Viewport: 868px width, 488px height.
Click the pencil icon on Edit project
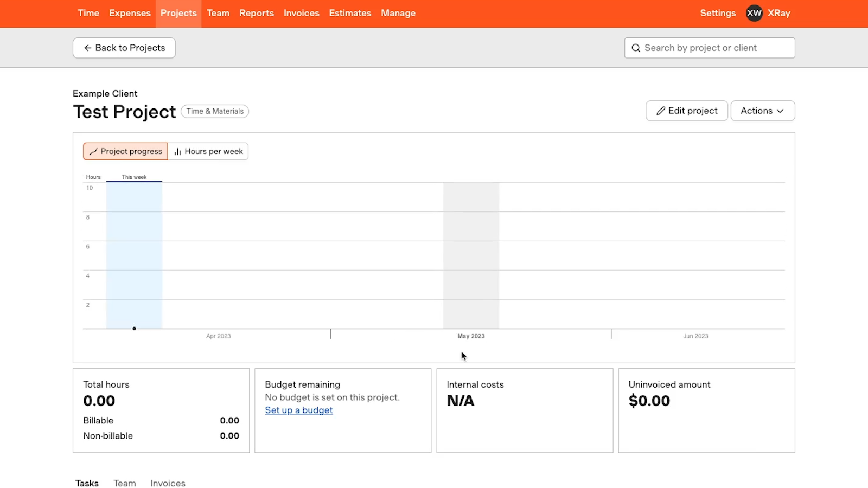click(661, 111)
